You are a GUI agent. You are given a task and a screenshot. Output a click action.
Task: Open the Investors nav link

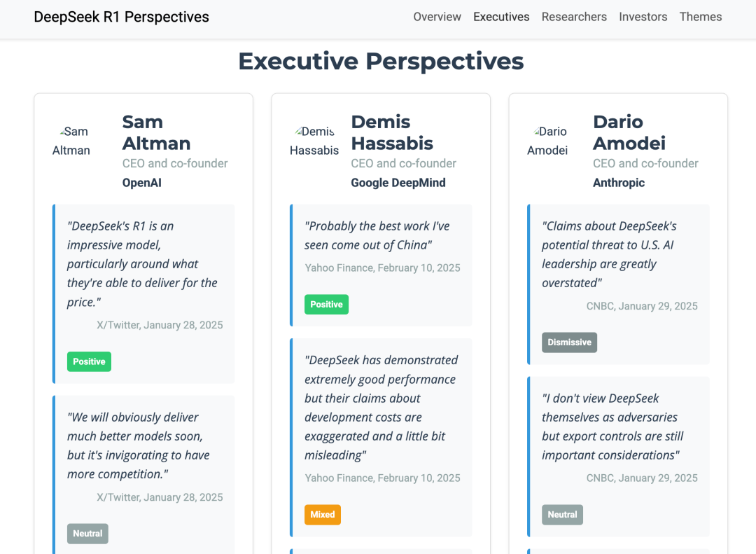point(643,17)
